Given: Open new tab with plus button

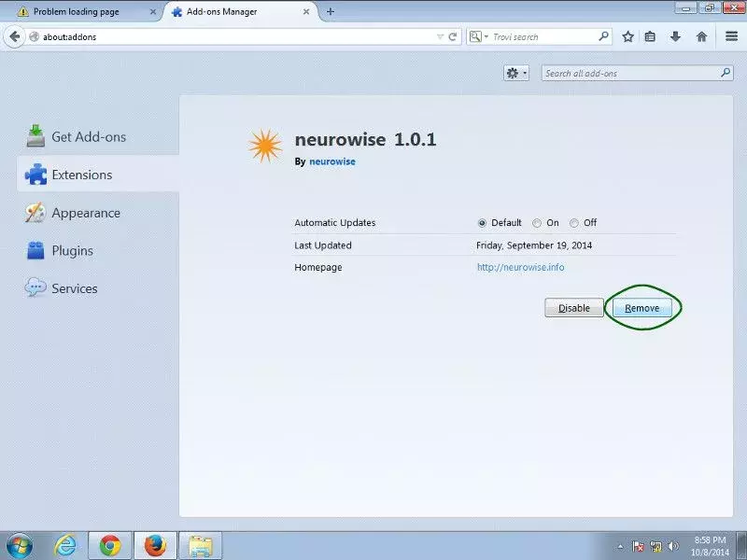Looking at the screenshot, I should pos(331,11).
